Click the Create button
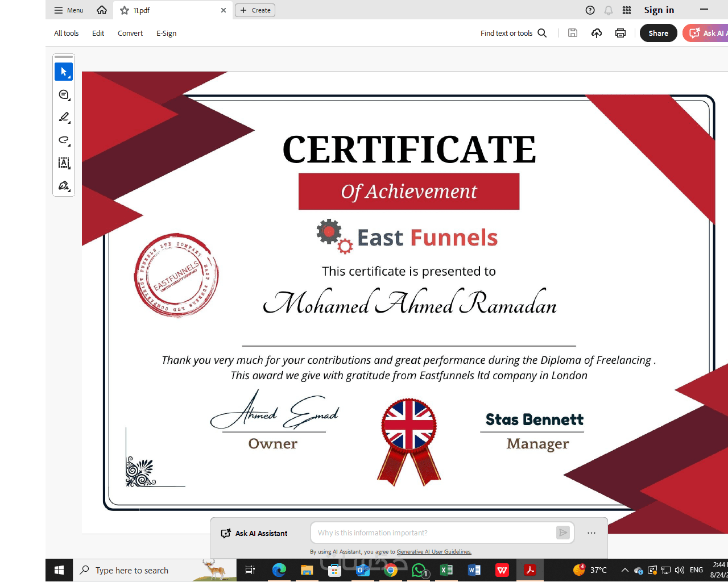Image resolution: width=728 pixels, height=582 pixels. click(x=255, y=10)
